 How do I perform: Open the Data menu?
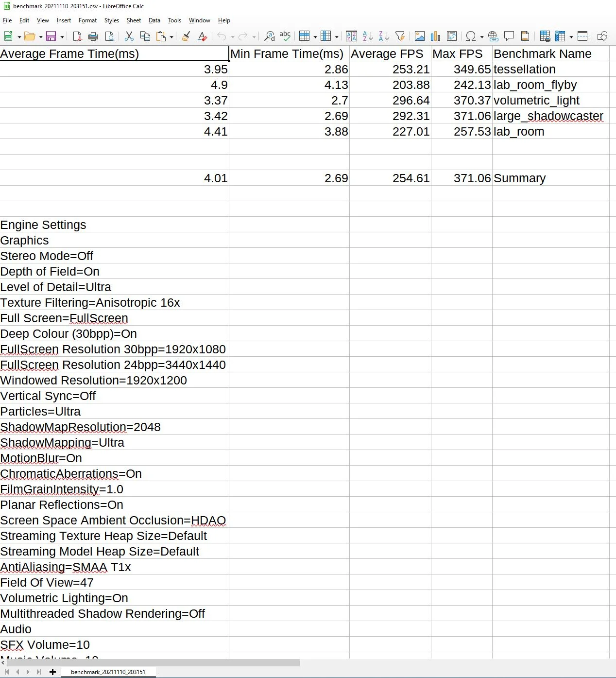pos(154,20)
